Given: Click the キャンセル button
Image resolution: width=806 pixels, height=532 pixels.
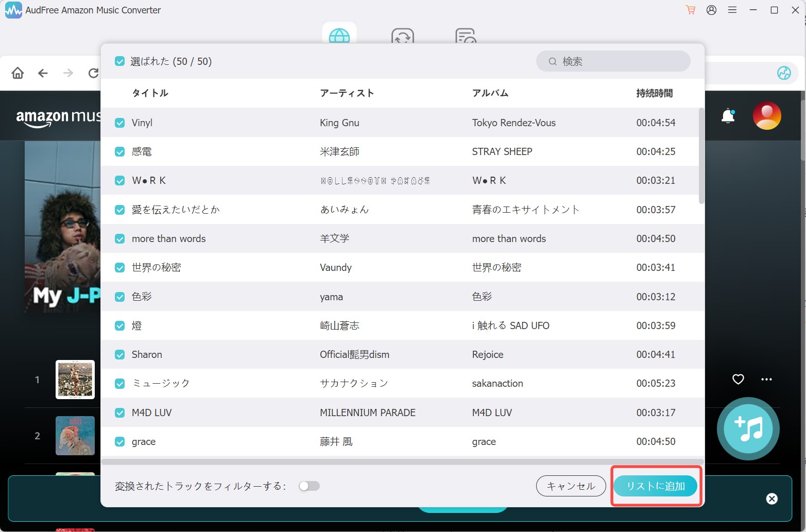Looking at the screenshot, I should tap(571, 486).
